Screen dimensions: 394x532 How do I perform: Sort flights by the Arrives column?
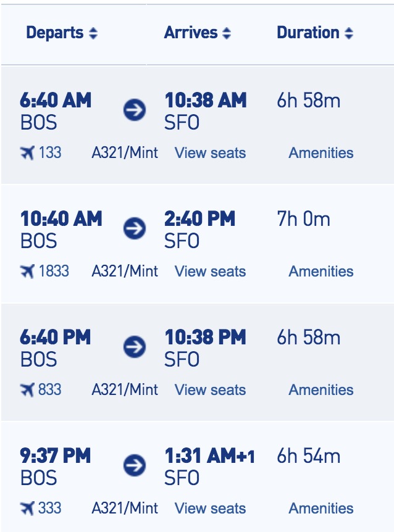198,33
